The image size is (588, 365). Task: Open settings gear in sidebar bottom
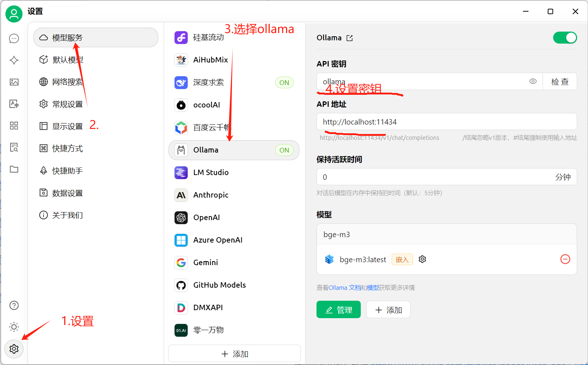[14, 349]
